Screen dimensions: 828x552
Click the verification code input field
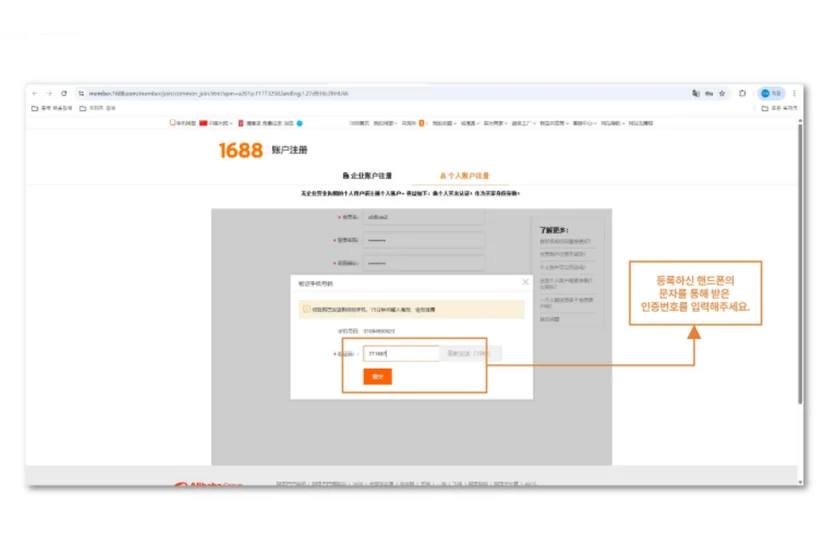401,353
